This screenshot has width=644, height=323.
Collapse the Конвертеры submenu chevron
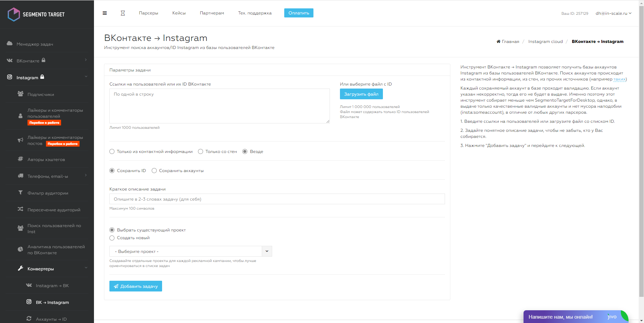point(86,268)
